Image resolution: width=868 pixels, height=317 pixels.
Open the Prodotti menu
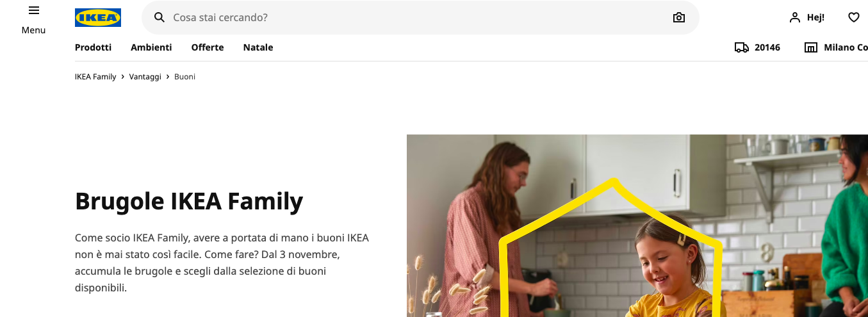[x=93, y=47]
